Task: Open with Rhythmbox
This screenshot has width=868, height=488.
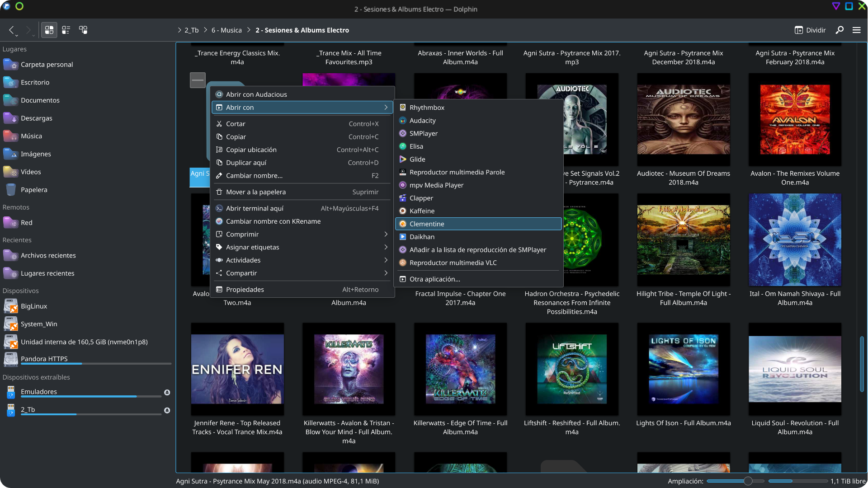Action: coord(478,108)
